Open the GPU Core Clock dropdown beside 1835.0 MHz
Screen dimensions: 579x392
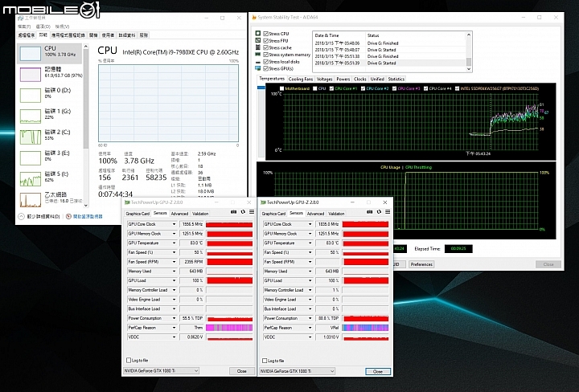tap(310, 224)
